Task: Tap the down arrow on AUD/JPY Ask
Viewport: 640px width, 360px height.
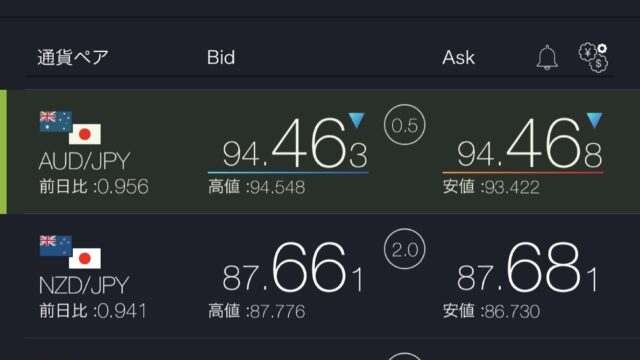Action: pos(594,120)
